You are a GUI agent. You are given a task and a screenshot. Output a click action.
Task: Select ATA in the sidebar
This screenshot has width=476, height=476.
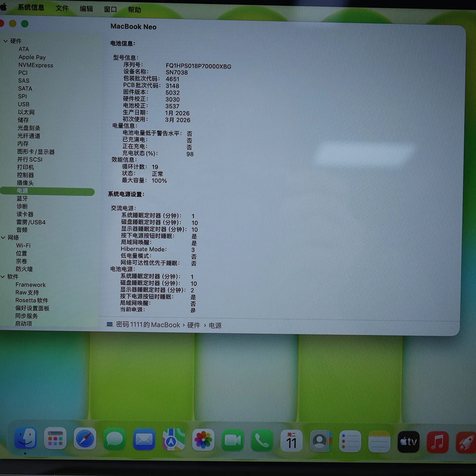(24, 49)
